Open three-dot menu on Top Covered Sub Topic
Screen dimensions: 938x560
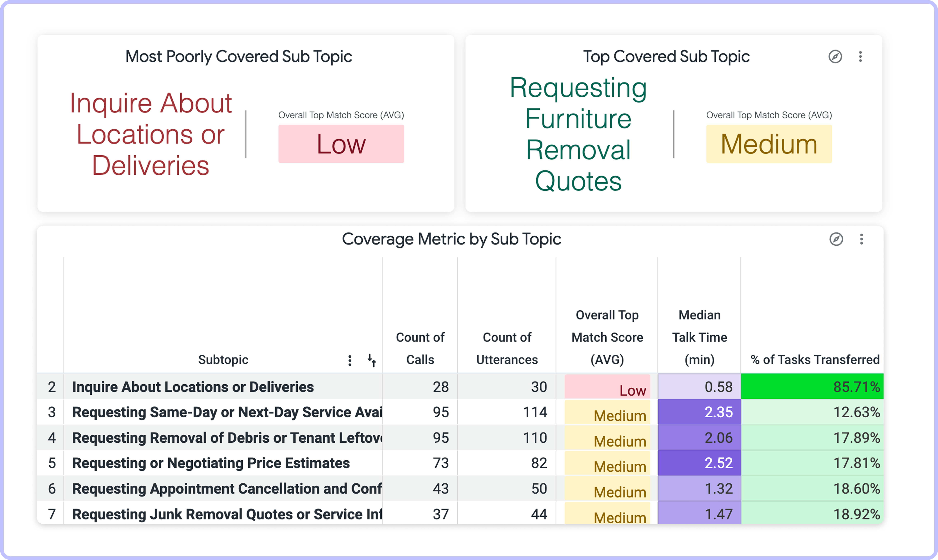[860, 57]
